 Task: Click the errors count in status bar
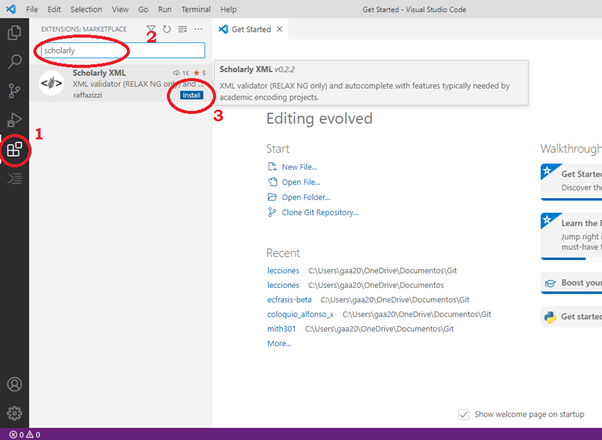[17, 435]
